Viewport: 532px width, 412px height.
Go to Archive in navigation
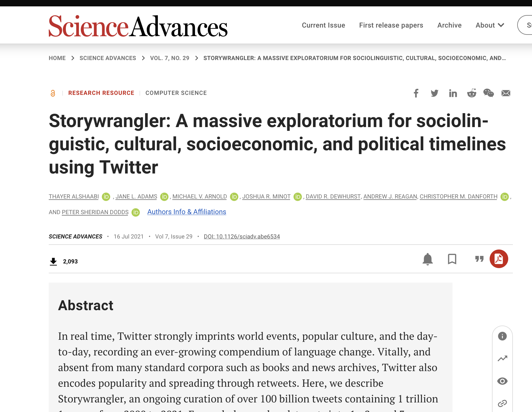(449, 25)
